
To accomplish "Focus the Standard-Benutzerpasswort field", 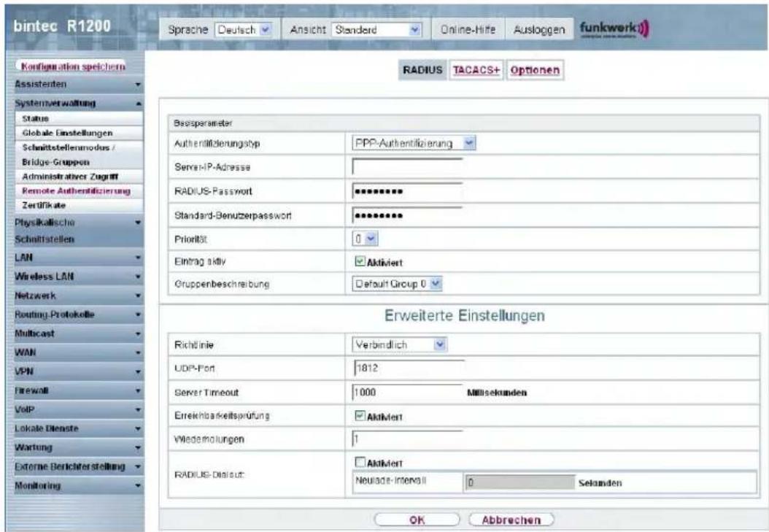I will [408, 215].
